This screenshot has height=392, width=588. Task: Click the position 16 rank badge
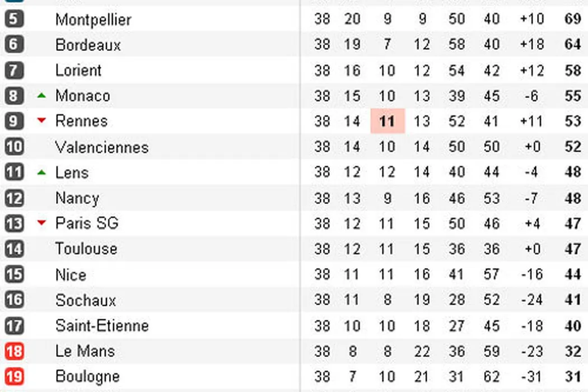pos(13,300)
